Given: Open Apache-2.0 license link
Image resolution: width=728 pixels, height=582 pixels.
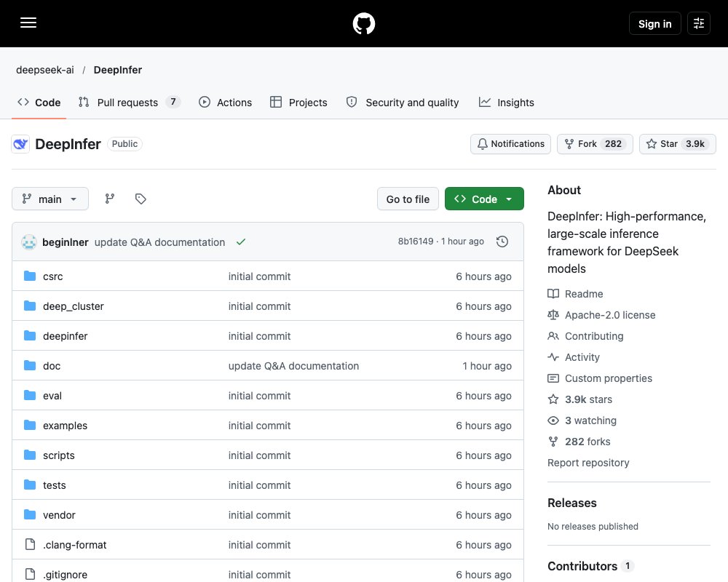Looking at the screenshot, I should tap(610, 315).
